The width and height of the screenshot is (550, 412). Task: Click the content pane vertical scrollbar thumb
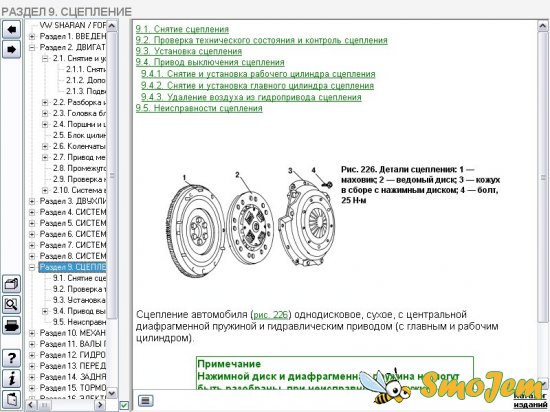pos(543,177)
